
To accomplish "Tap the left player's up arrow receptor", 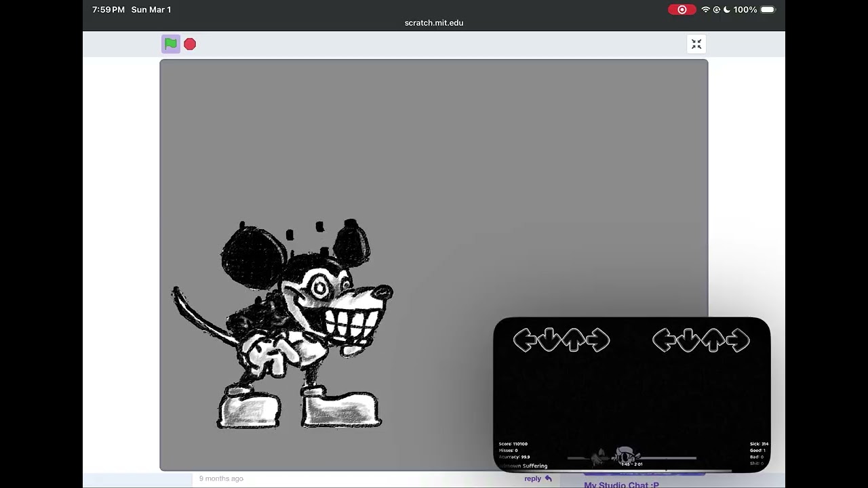I will (x=574, y=340).
